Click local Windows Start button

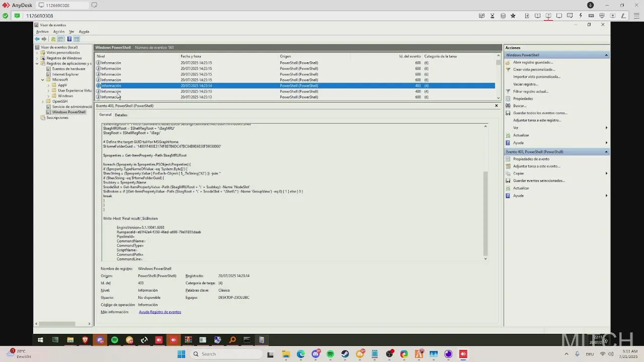click(181, 354)
